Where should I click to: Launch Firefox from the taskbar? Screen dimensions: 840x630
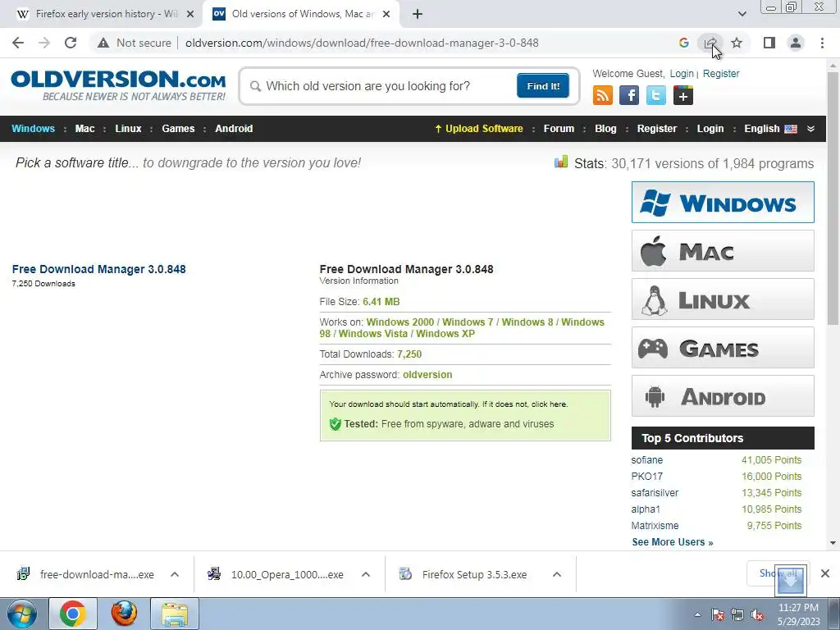click(x=124, y=614)
